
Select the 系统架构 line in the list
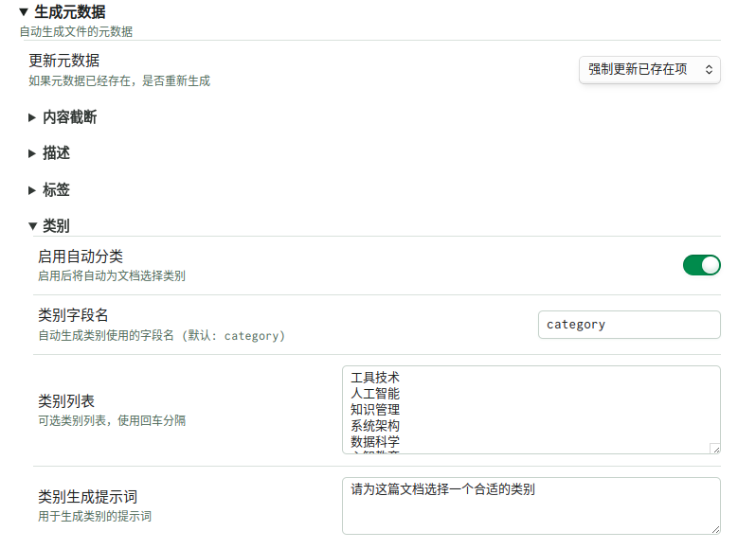(x=375, y=426)
